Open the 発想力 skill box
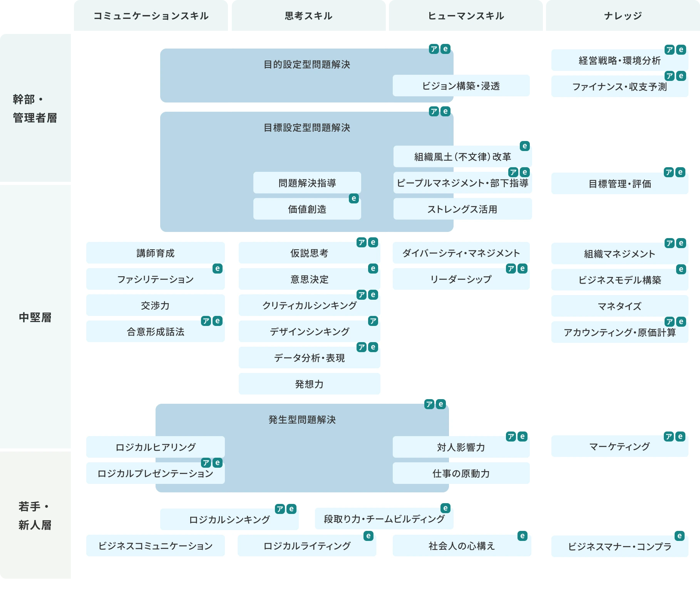Image resolution: width=700 pixels, height=591 pixels. point(309,384)
